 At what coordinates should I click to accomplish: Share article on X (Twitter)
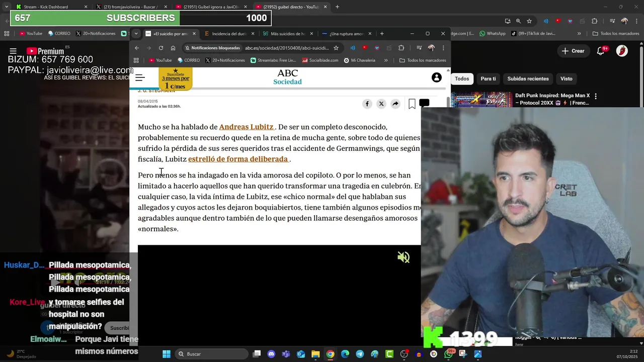[381, 104]
